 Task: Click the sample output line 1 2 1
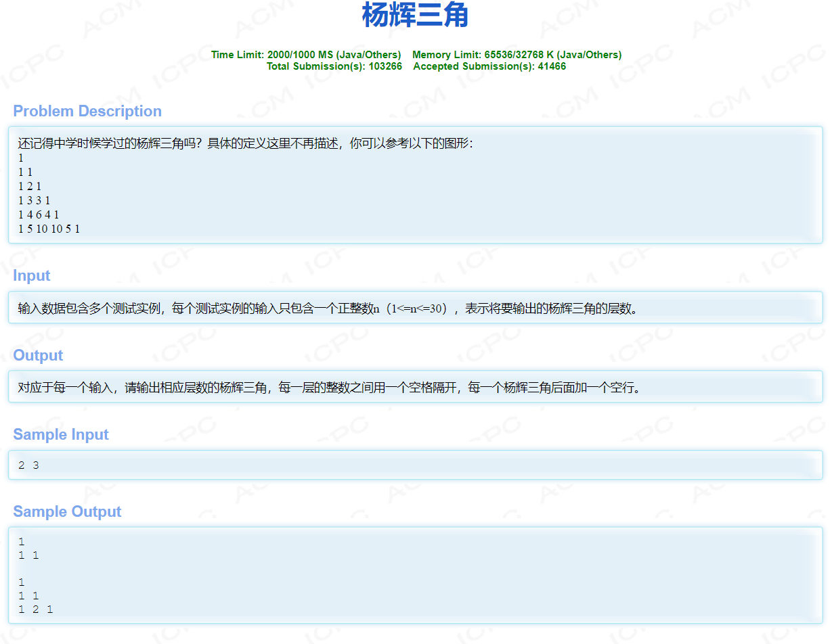point(33,609)
